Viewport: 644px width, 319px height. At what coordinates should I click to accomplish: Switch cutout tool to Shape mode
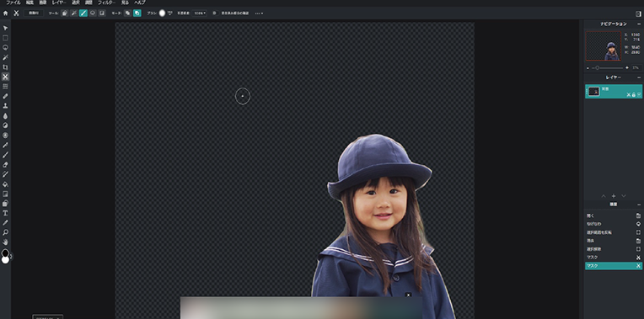(64, 13)
